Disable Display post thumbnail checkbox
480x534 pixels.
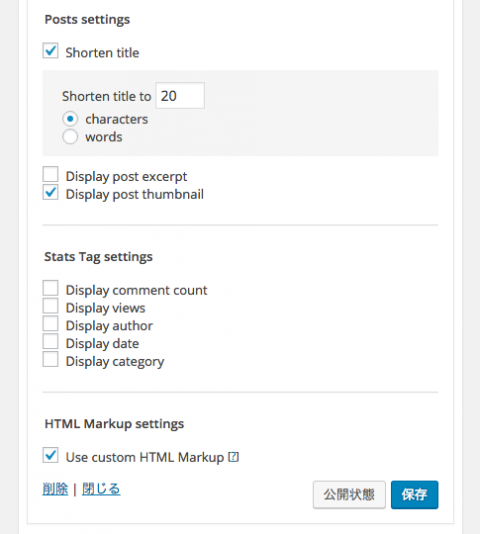50,192
